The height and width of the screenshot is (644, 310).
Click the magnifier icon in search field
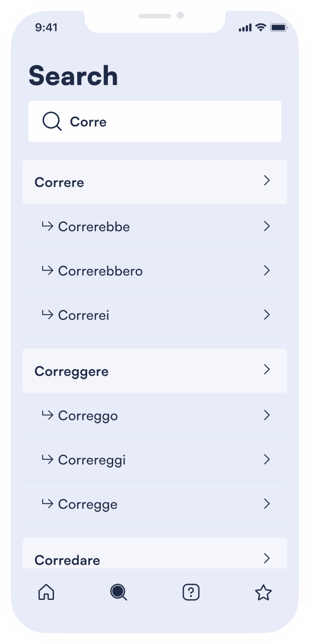52,122
